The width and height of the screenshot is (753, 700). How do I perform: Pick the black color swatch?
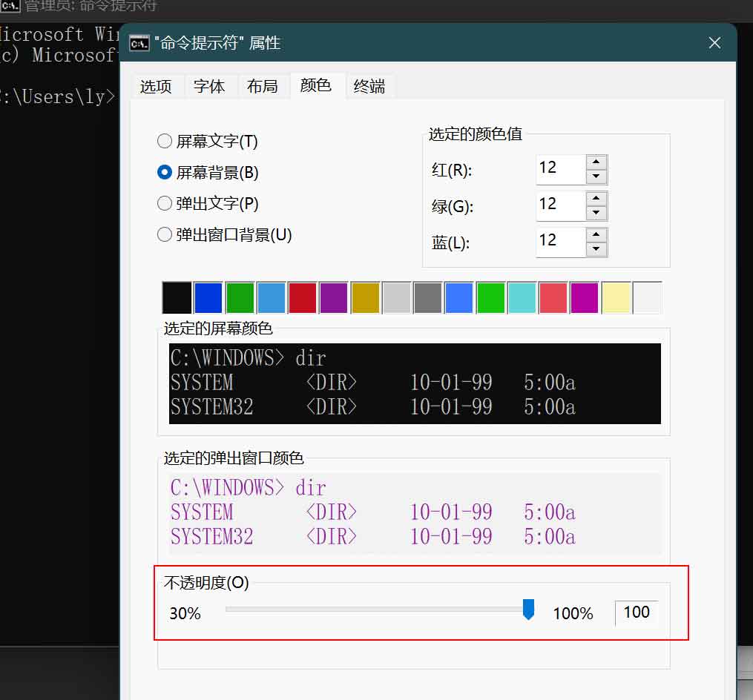[x=177, y=297]
